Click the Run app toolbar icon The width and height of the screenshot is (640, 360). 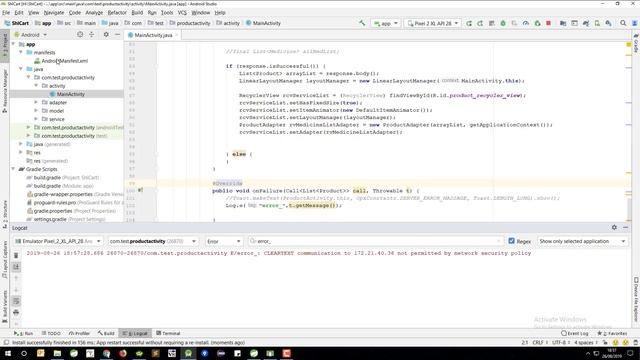(x=469, y=23)
